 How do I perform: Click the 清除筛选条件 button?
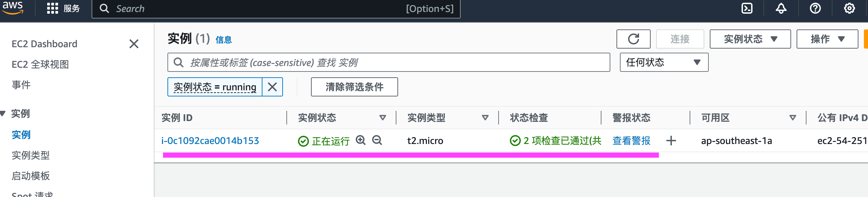point(354,87)
